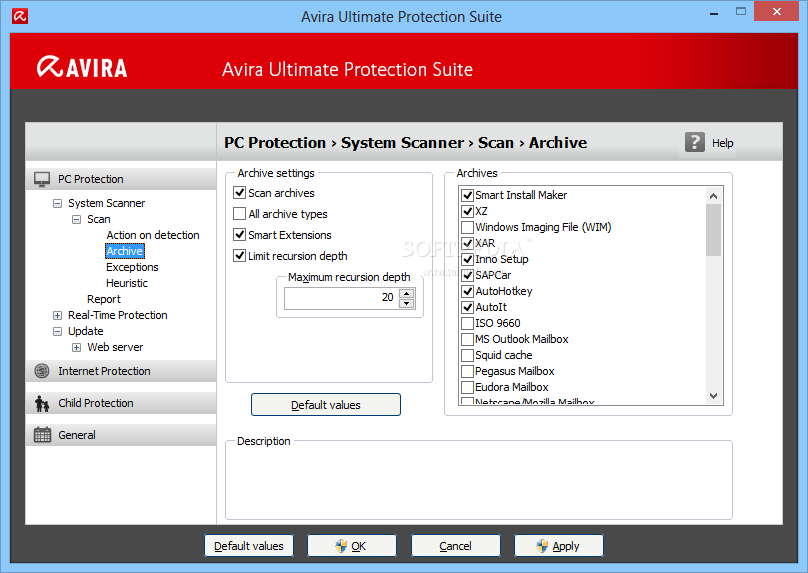Check All archive types option

click(x=239, y=214)
